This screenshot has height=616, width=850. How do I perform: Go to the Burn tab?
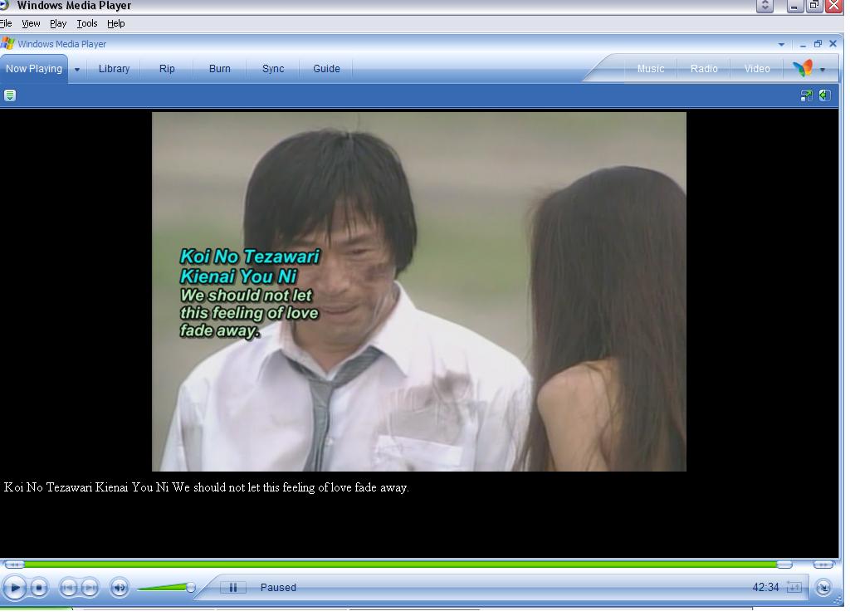click(x=219, y=69)
